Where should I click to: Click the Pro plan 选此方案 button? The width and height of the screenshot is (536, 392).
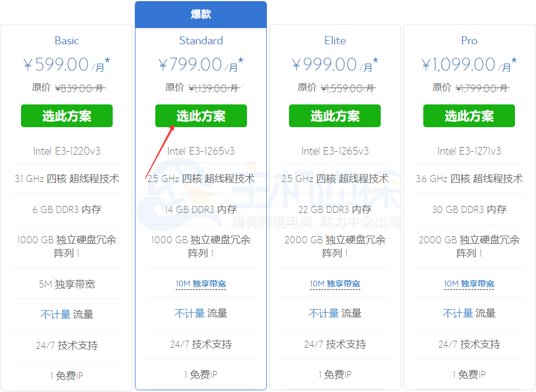pyautogui.click(x=468, y=116)
